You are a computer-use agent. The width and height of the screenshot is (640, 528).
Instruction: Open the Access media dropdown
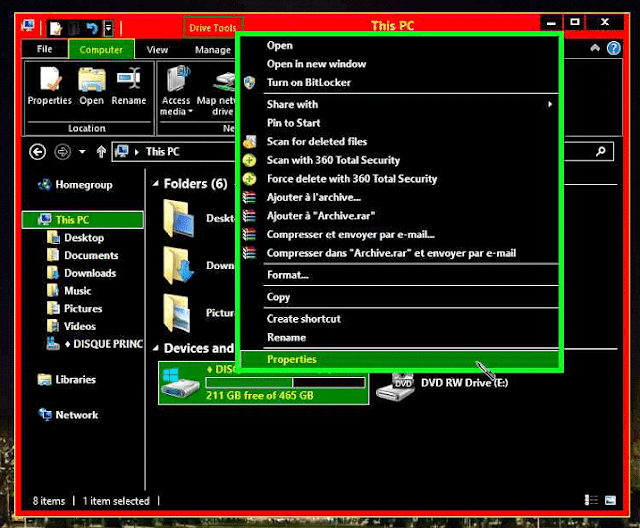coord(176,91)
